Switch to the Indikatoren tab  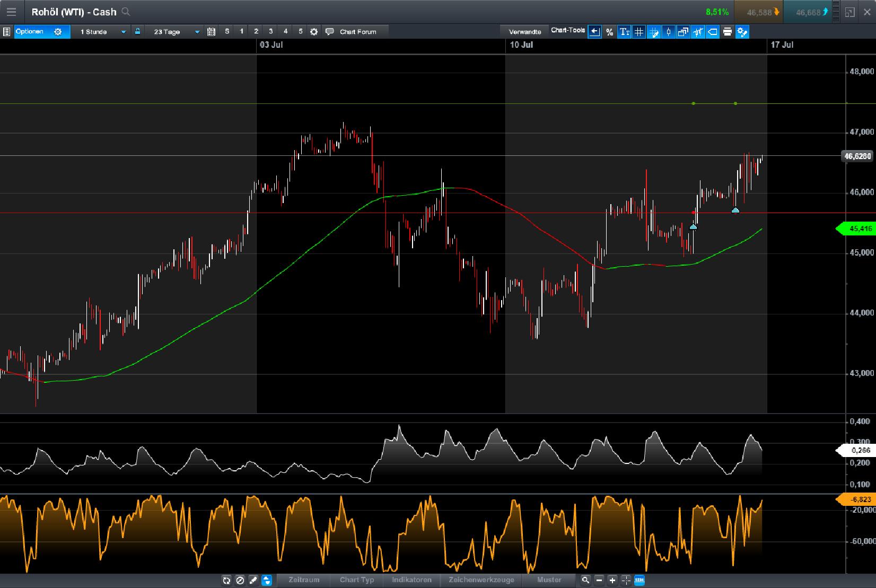[413, 580]
